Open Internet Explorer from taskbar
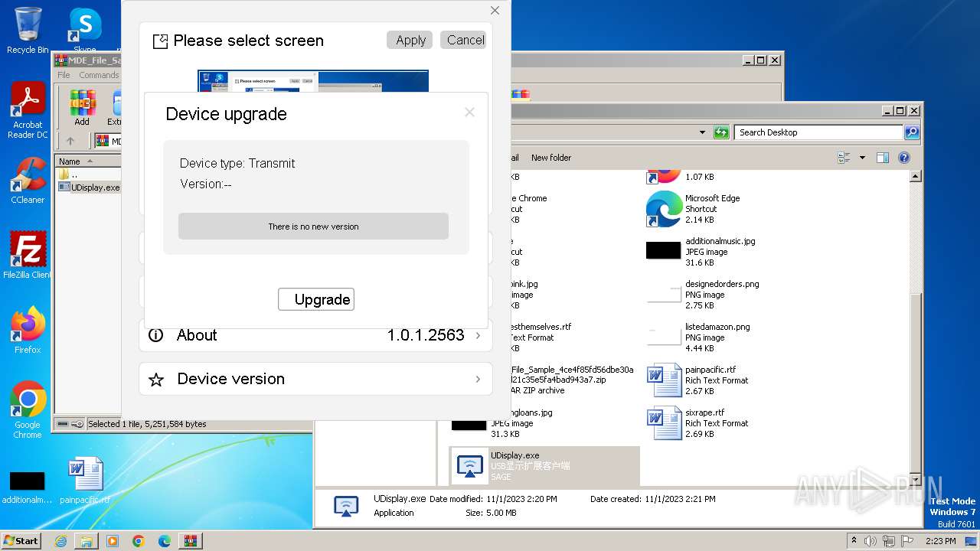The image size is (980, 551). coord(60,541)
